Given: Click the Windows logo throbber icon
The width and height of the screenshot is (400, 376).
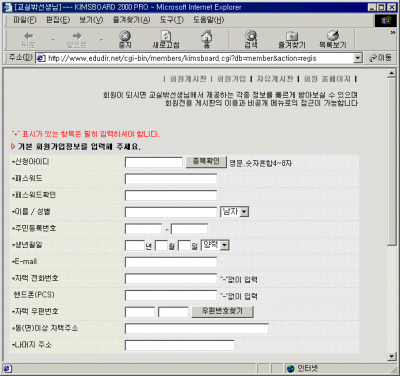Looking at the screenshot, I should pyautogui.click(x=386, y=21).
